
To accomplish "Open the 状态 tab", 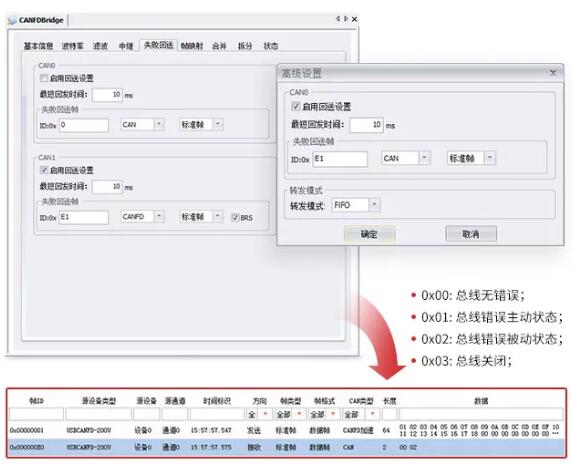I will click(x=271, y=46).
